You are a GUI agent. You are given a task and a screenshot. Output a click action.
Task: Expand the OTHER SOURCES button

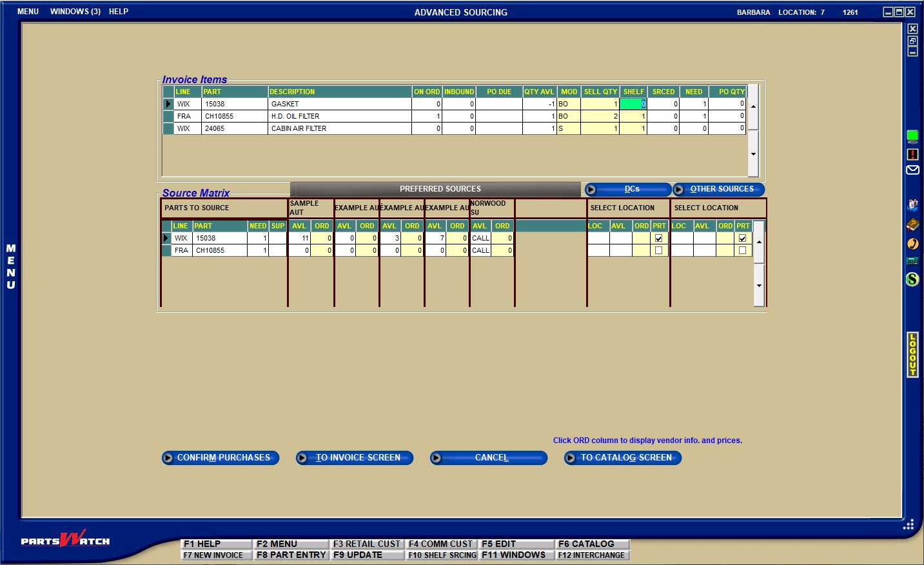pyautogui.click(x=718, y=189)
